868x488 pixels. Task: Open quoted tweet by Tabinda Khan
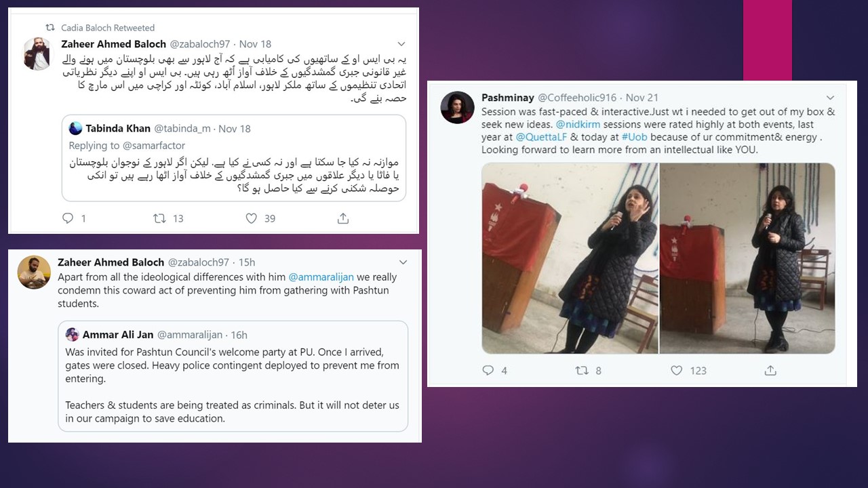pyautogui.click(x=234, y=158)
